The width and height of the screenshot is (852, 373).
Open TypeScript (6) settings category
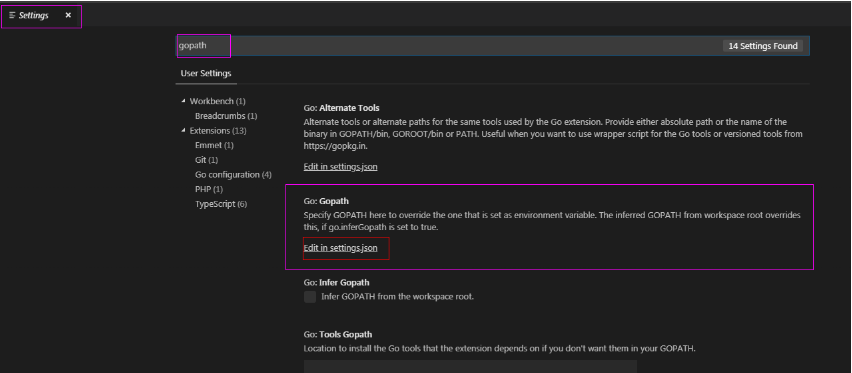click(x=221, y=204)
